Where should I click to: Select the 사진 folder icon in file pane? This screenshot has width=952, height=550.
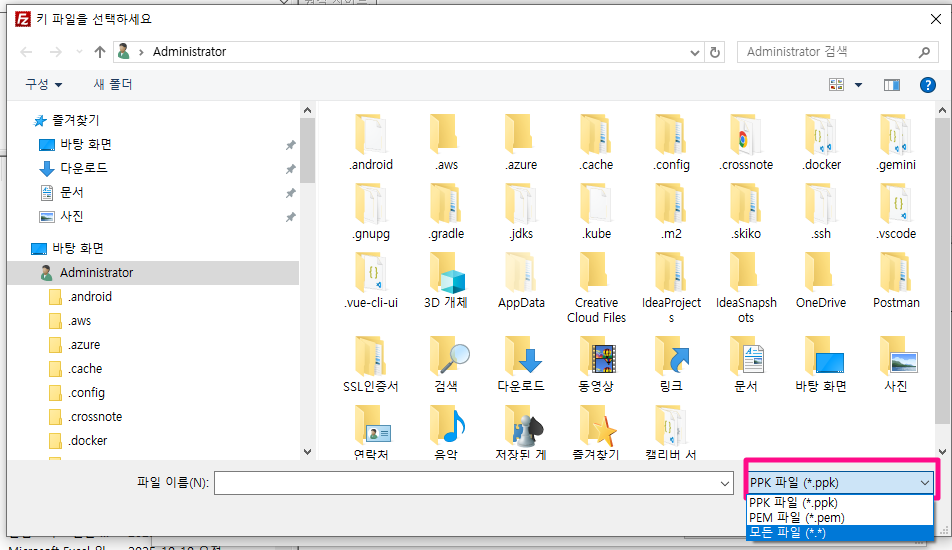point(899,356)
